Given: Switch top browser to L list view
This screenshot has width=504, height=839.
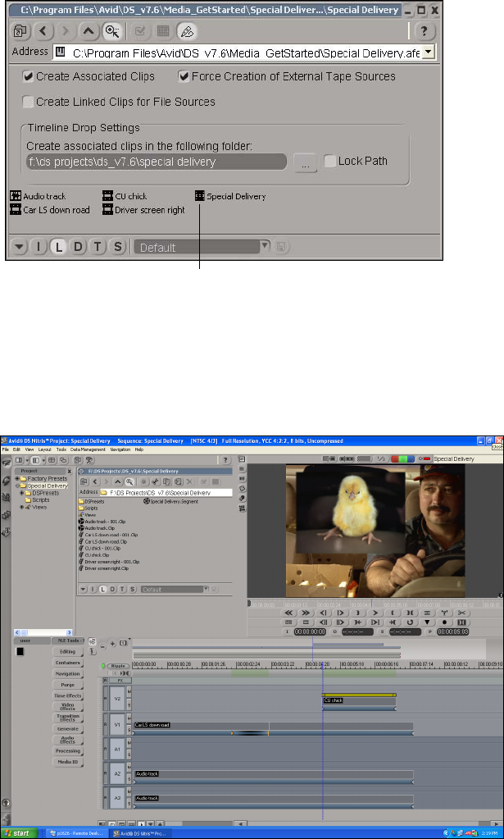Looking at the screenshot, I should pyautogui.click(x=57, y=247).
